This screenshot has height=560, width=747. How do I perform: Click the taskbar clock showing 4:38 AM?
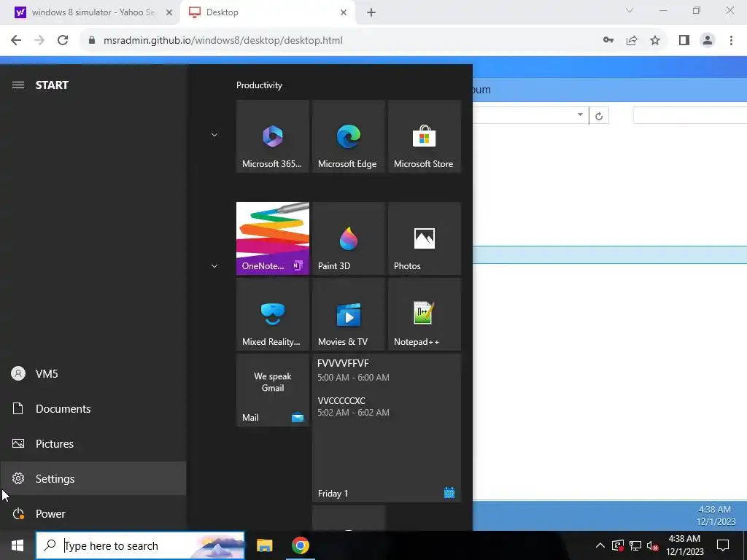coord(684,545)
